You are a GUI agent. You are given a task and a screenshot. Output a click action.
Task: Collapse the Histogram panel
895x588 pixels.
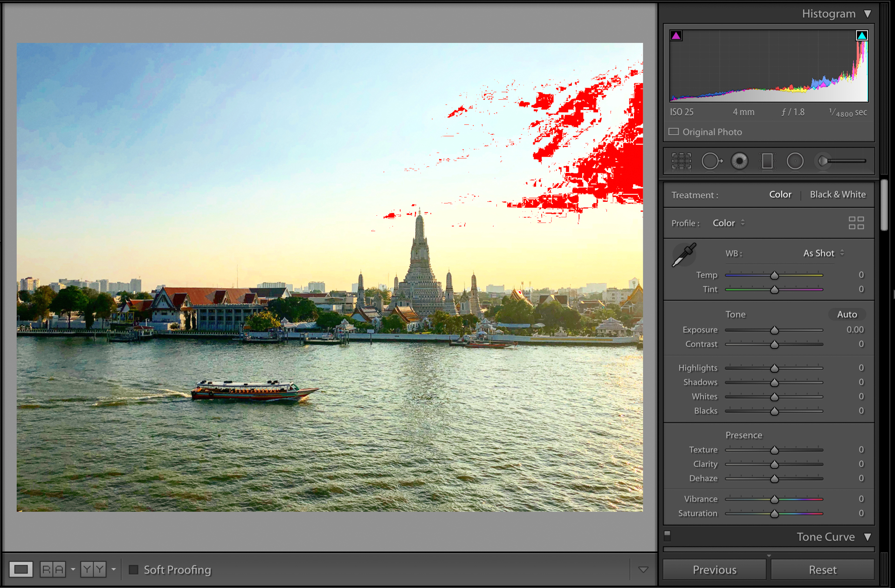tap(867, 14)
